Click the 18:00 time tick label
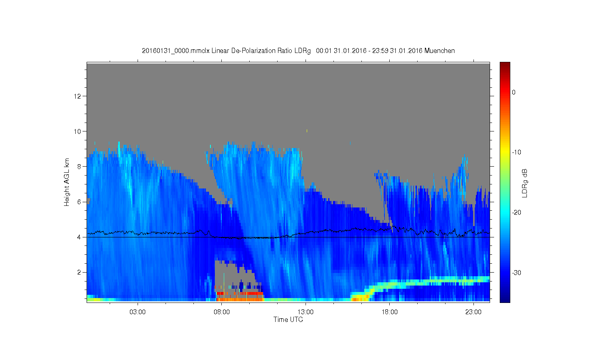The image size is (607, 364). [x=390, y=312]
